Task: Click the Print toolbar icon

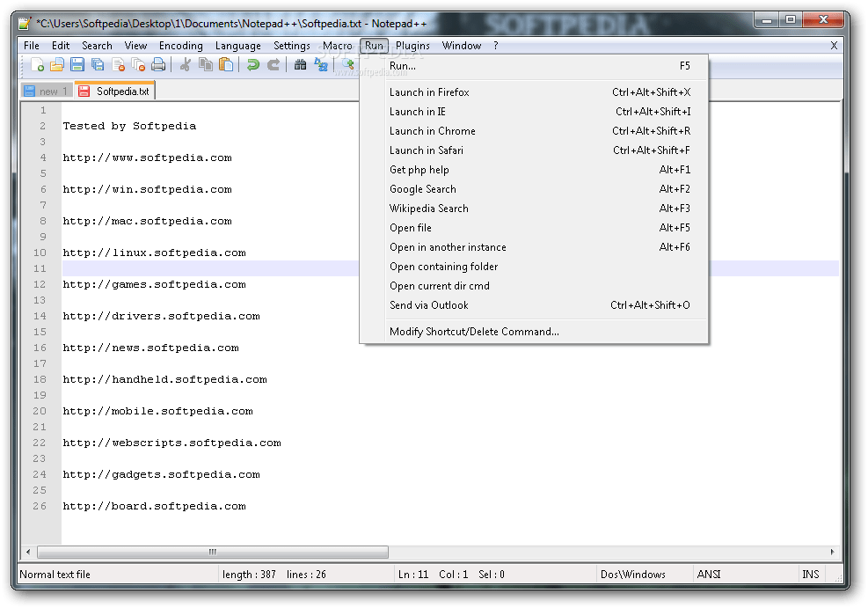Action: (158, 64)
